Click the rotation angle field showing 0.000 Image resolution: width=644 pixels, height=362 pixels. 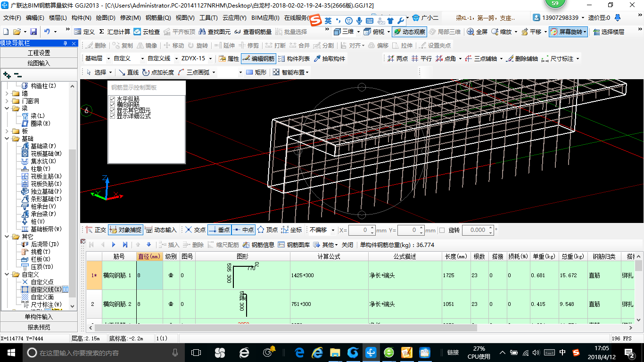click(x=478, y=230)
